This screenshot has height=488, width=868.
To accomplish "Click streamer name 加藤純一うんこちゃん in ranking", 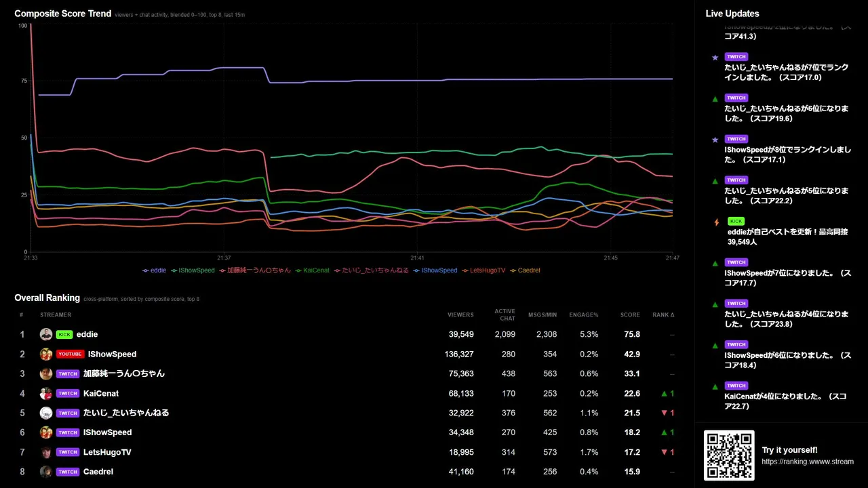I will click(x=124, y=373).
